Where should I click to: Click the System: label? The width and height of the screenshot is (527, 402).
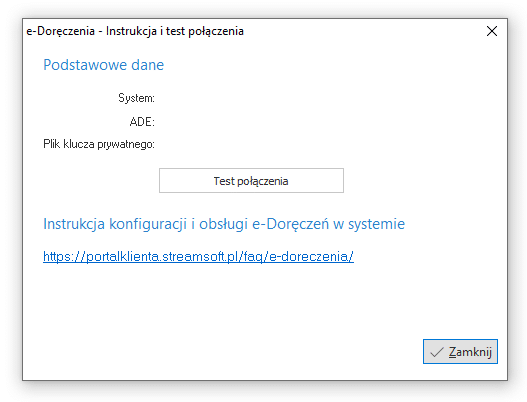(x=136, y=98)
